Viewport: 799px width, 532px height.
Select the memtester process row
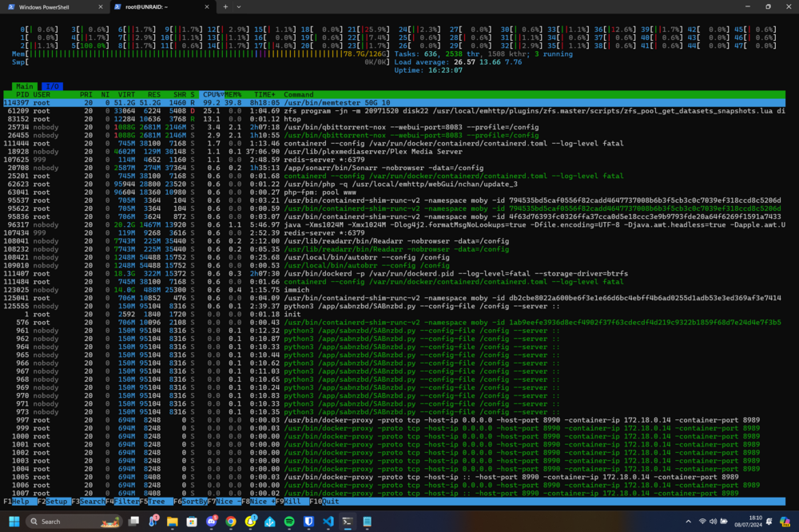395,103
